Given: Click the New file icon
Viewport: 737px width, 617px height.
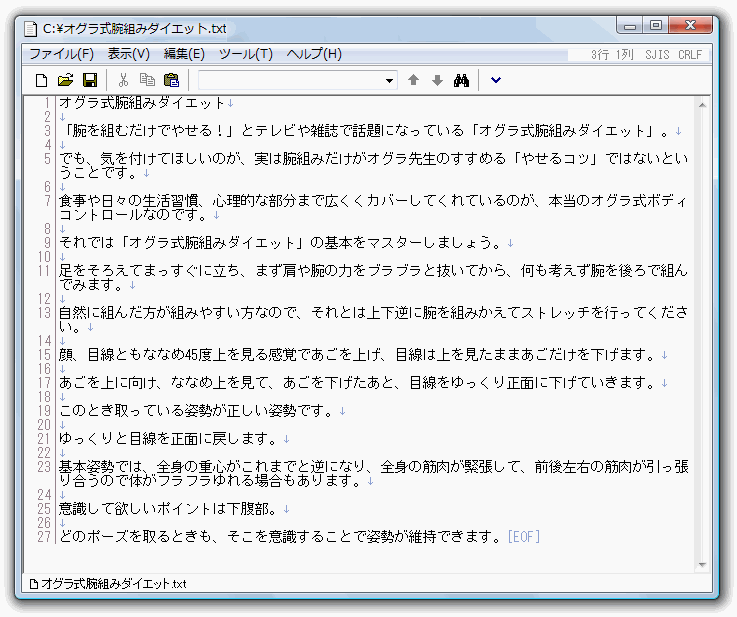Looking at the screenshot, I should tap(41, 80).
